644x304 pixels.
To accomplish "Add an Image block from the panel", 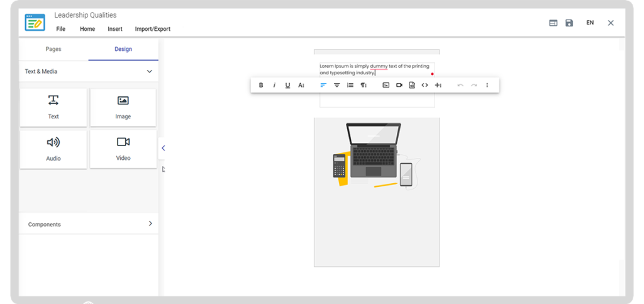I will [123, 107].
